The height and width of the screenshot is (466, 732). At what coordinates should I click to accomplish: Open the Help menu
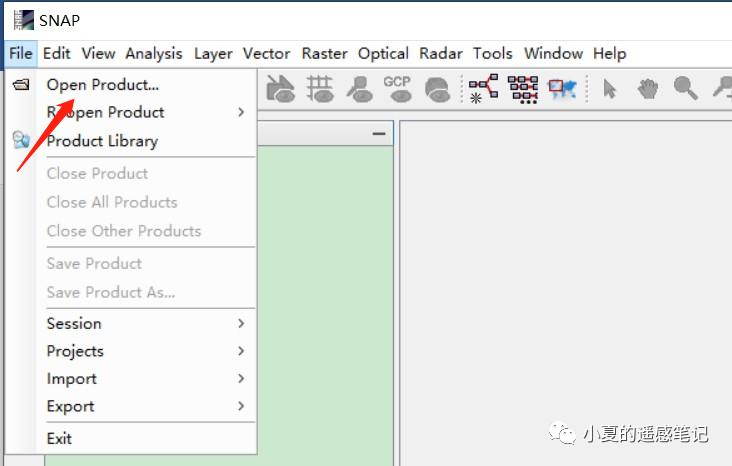[x=610, y=54]
